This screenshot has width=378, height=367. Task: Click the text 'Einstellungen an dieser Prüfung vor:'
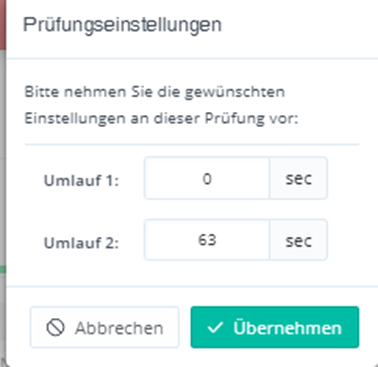pyautogui.click(x=161, y=118)
